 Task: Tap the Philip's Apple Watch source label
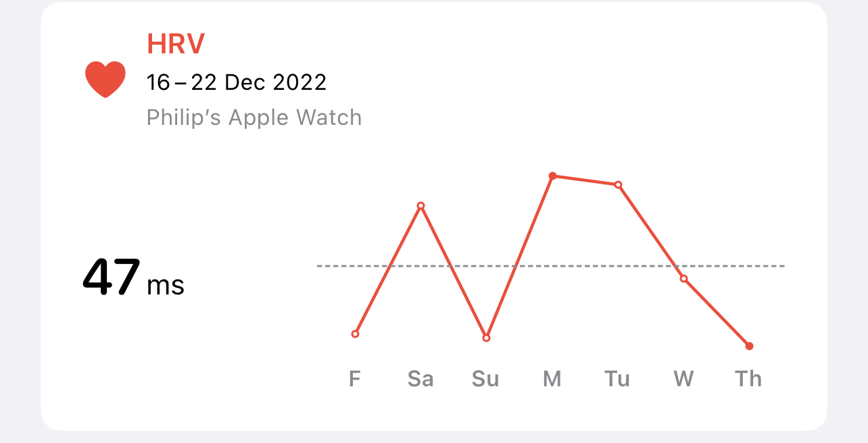coord(254,118)
